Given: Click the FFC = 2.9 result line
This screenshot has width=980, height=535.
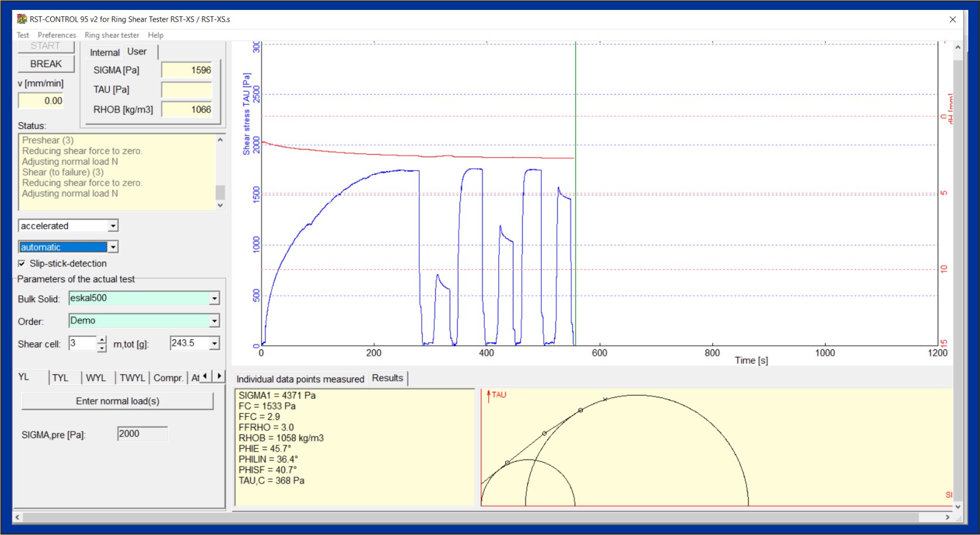Looking at the screenshot, I should (x=259, y=417).
